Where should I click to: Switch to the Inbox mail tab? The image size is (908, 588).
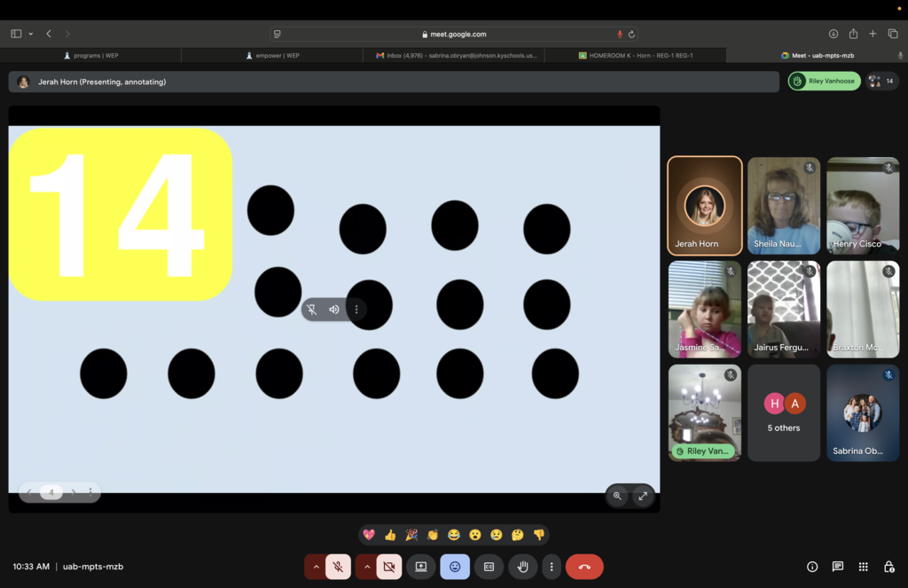point(456,55)
